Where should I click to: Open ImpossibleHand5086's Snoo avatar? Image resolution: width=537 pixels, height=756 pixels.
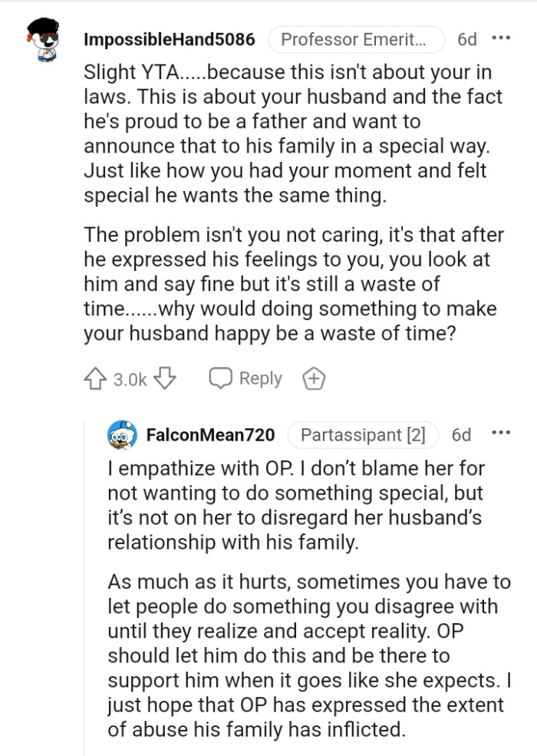point(43,39)
